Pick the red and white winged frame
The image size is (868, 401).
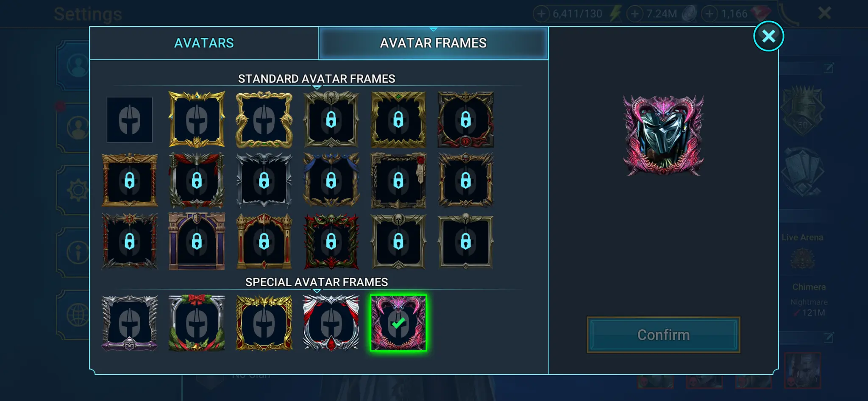click(331, 323)
